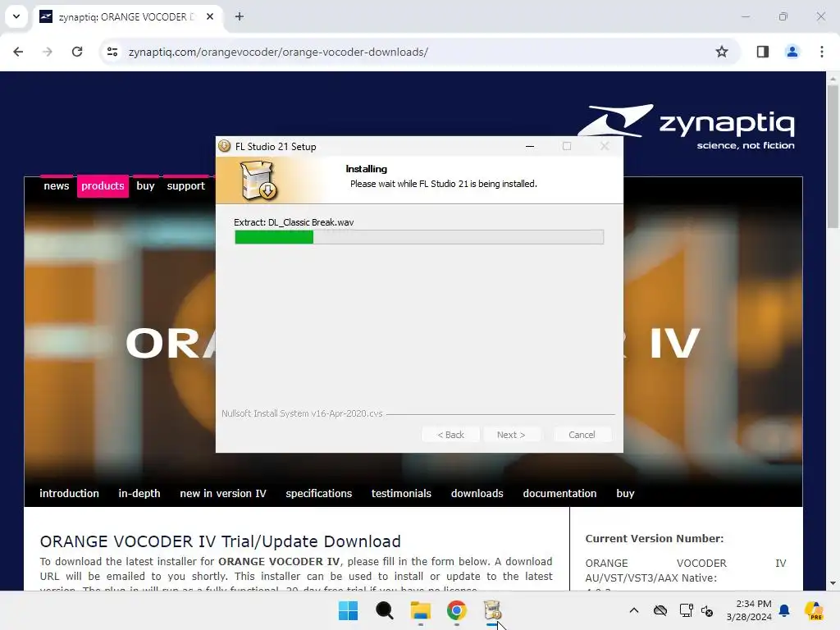Open the products menu item

[x=103, y=186]
